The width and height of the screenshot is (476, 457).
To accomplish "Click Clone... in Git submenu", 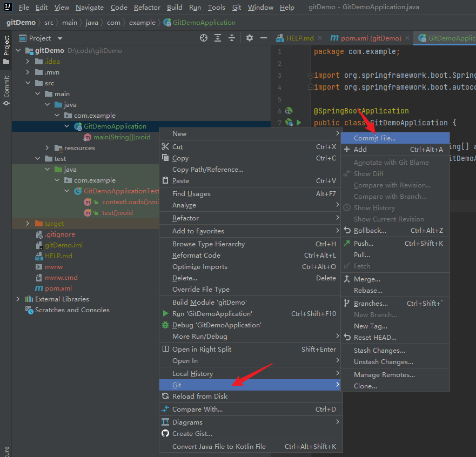I will 395,386.
